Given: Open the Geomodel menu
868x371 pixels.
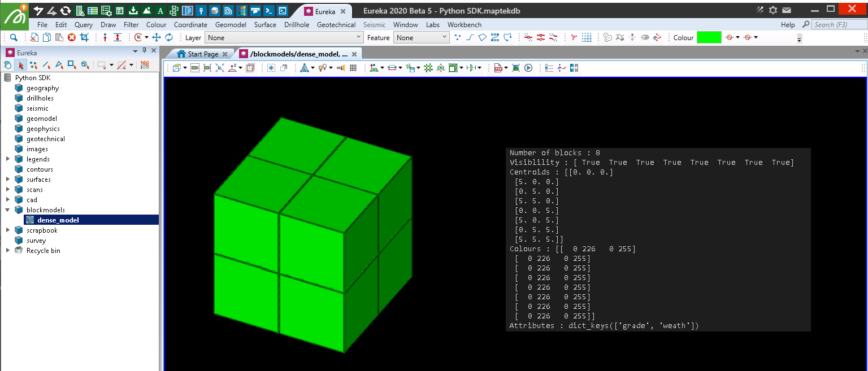Looking at the screenshot, I should 231,25.
